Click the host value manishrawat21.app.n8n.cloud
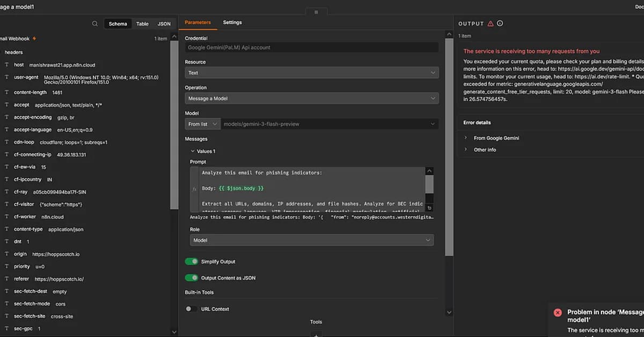This screenshot has width=644, height=337. pyautogui.click(x=62, y=65)
